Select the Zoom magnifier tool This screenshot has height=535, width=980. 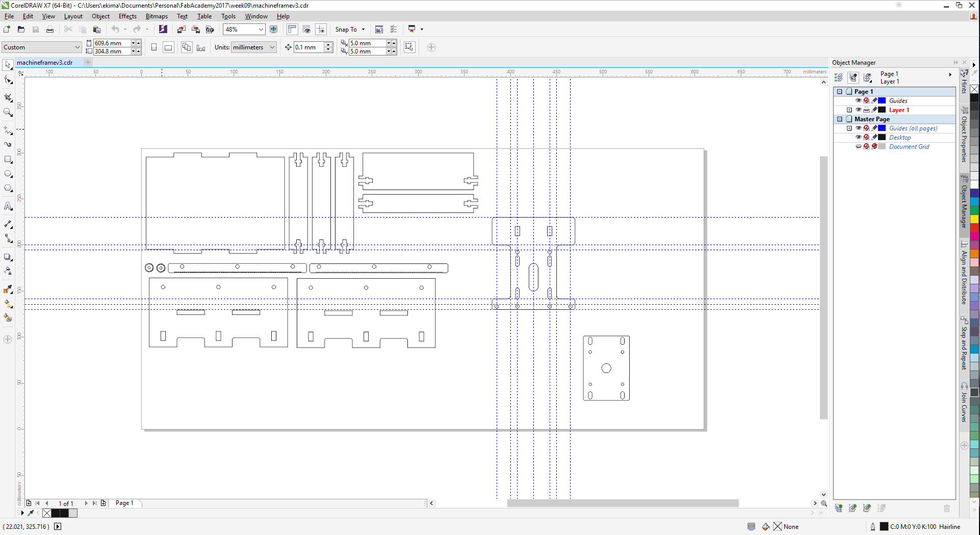point(8,112)
